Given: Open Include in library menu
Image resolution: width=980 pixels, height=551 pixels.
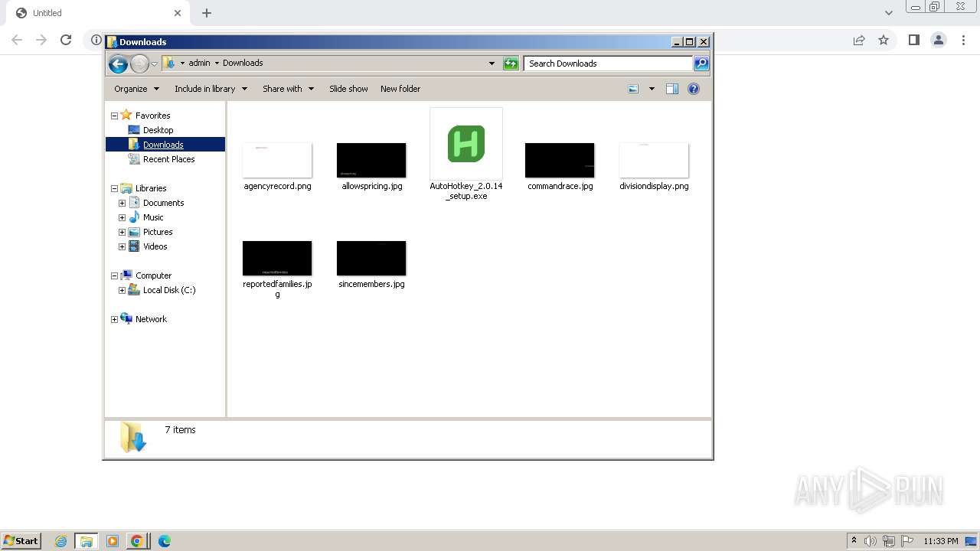Looking at the screenshot, I should [x=211, y=89].
